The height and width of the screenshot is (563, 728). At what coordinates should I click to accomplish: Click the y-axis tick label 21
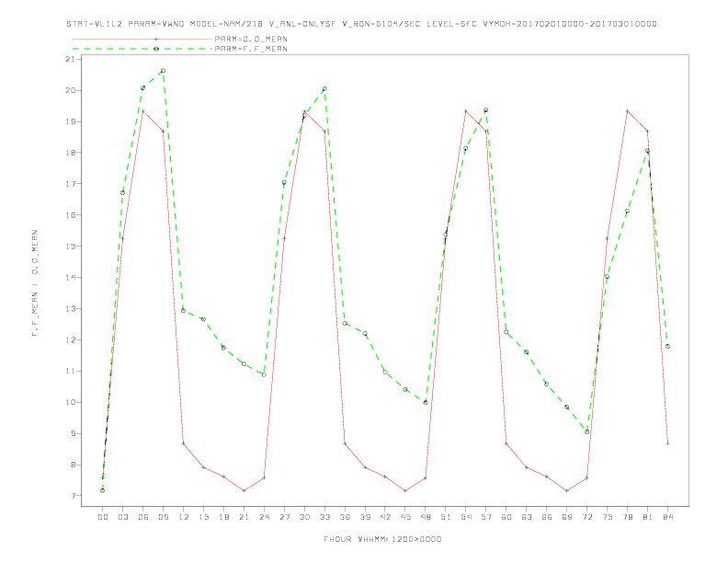coord(70,59)
